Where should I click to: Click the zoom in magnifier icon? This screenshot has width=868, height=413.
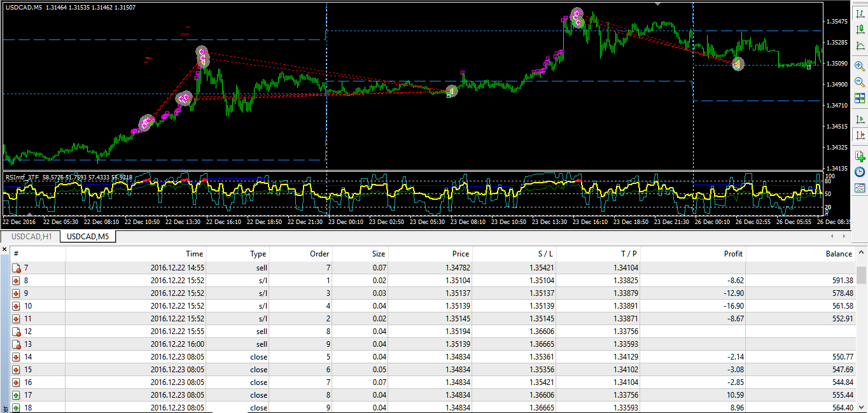click(860, 66)
